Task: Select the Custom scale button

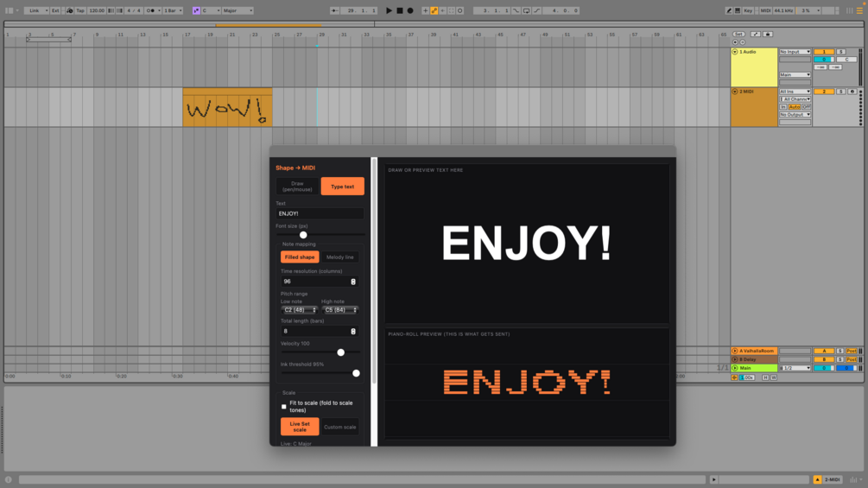Action: (x=340, y=427)
